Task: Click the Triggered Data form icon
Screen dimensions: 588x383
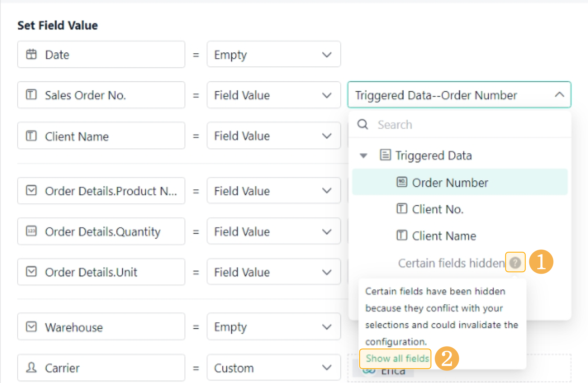Action: [385, 155]
